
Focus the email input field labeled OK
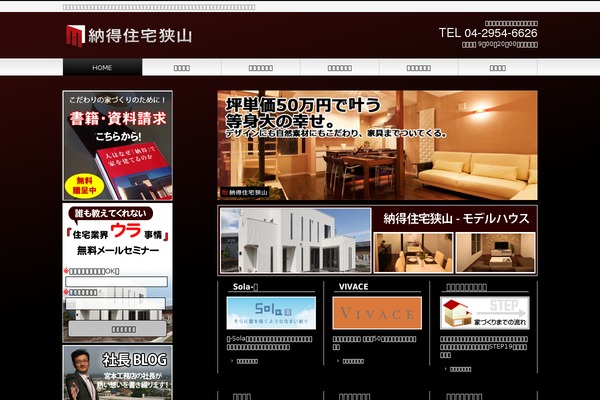click(x=116, y=282)
